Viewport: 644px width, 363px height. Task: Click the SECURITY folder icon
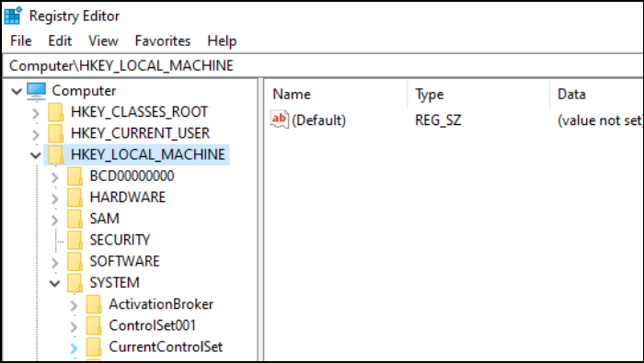pyautogui.click(x=75, y=240)
